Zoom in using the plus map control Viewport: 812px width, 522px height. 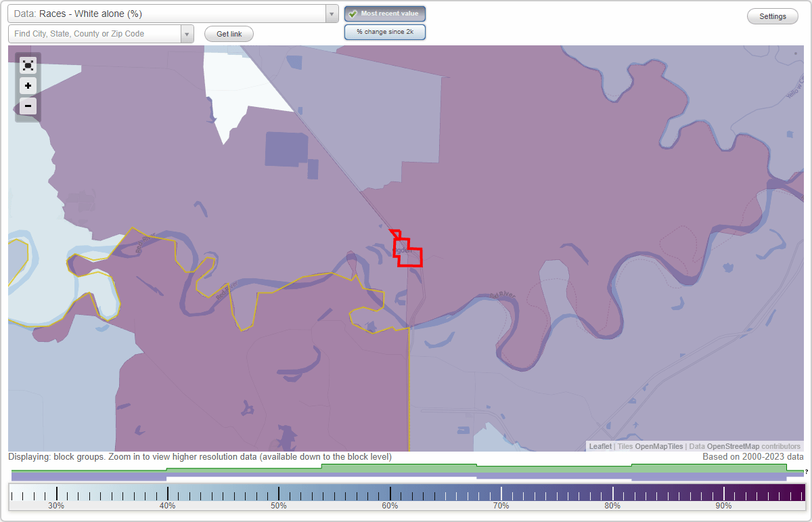click(28, 85)
